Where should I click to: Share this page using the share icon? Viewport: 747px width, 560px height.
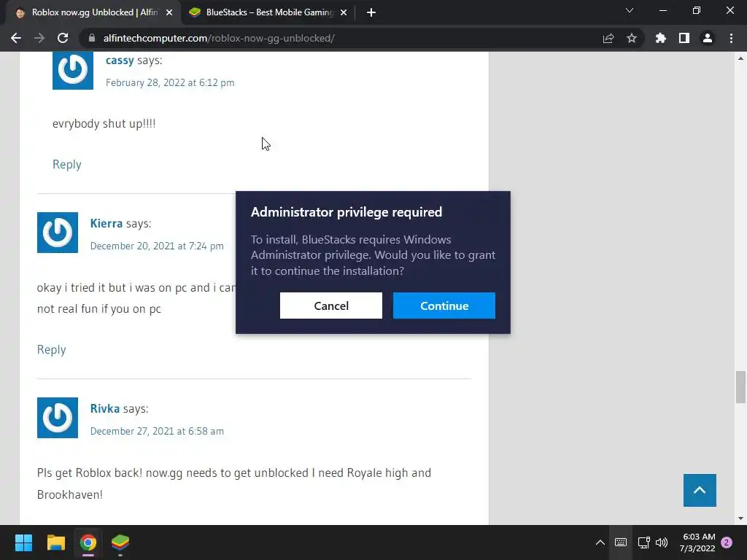point(608,38)
